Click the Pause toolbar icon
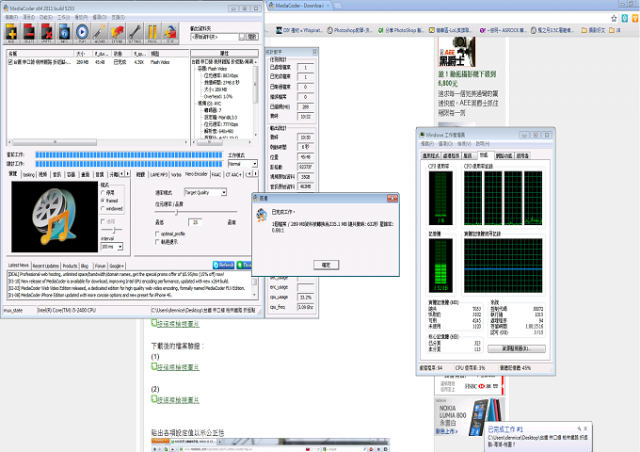 pyautogui.click(x=152, y=33)
